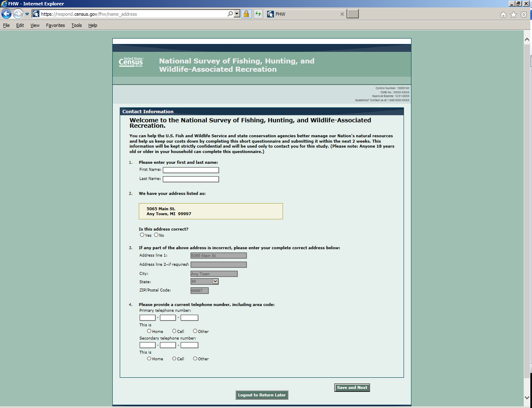Open address bar autocomplete dropdown arrow
This screenshot has height=408, width=532.
[x=237, y=14]
